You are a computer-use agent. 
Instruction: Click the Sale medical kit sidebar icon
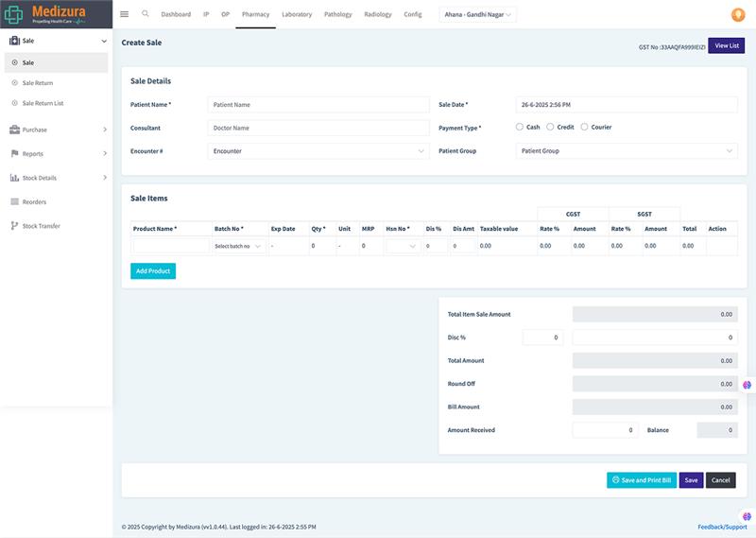(x=14, y=41)
